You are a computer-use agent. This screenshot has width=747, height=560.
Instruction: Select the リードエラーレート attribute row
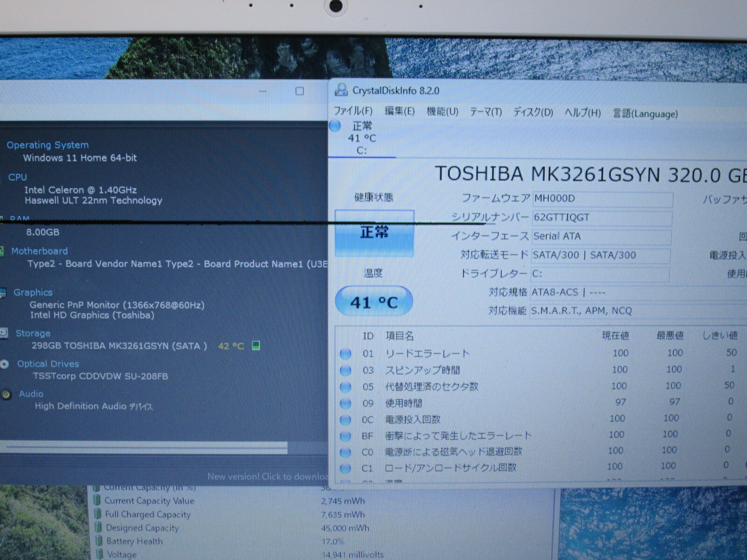click(541, 354)
